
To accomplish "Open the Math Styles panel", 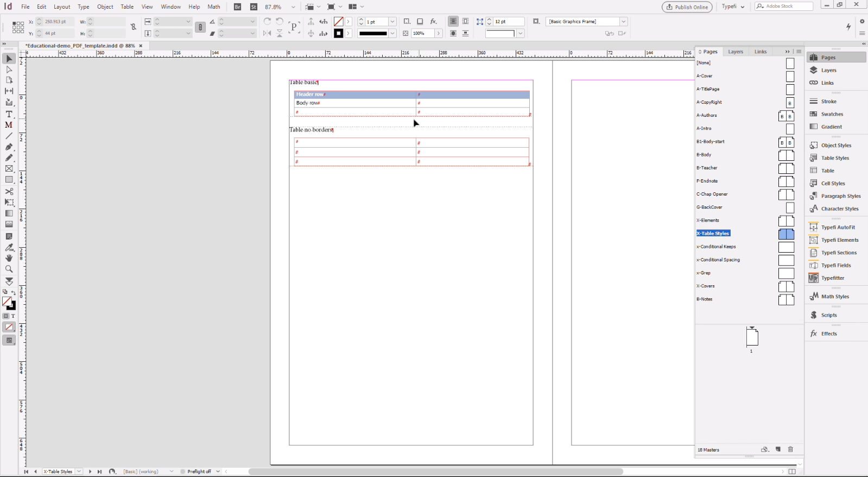I will click(835, 297).
